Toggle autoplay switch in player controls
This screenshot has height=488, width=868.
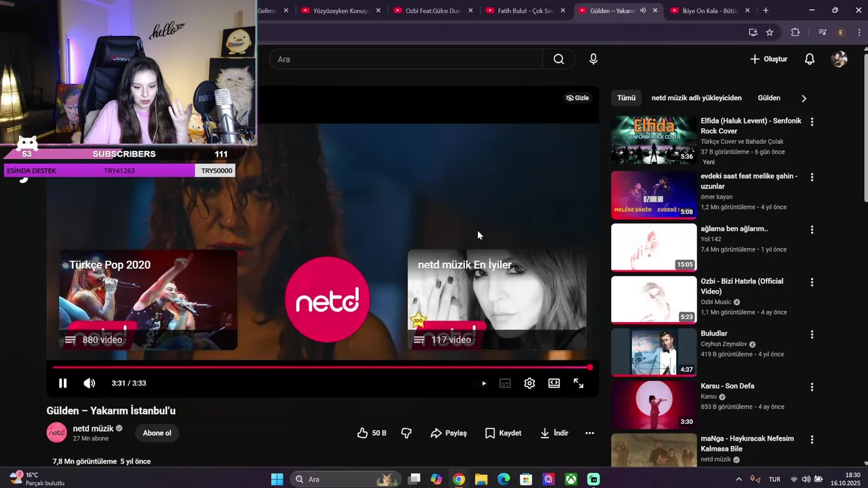click(x=484, y=383)
